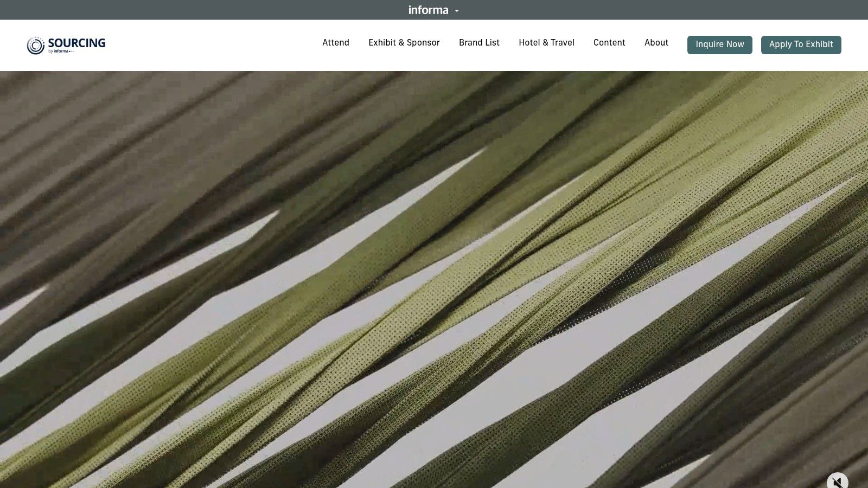Screen dimensions: 868x488
Task: Open the Hotel & Travel menu
Action: (546, 43)
